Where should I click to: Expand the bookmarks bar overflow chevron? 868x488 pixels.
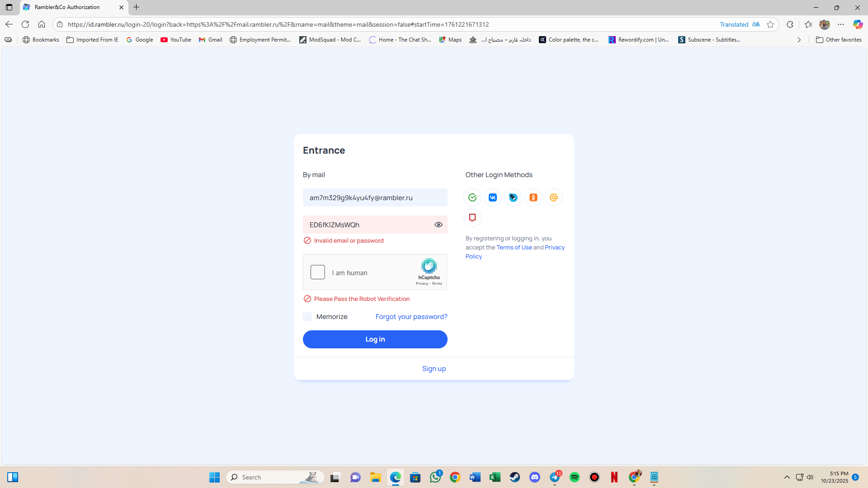tap(799, 40)
